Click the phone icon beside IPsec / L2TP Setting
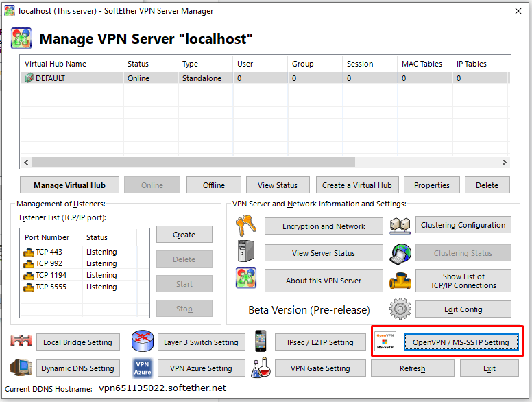Viewport: 532px width, 402px height. coord(260,342)
